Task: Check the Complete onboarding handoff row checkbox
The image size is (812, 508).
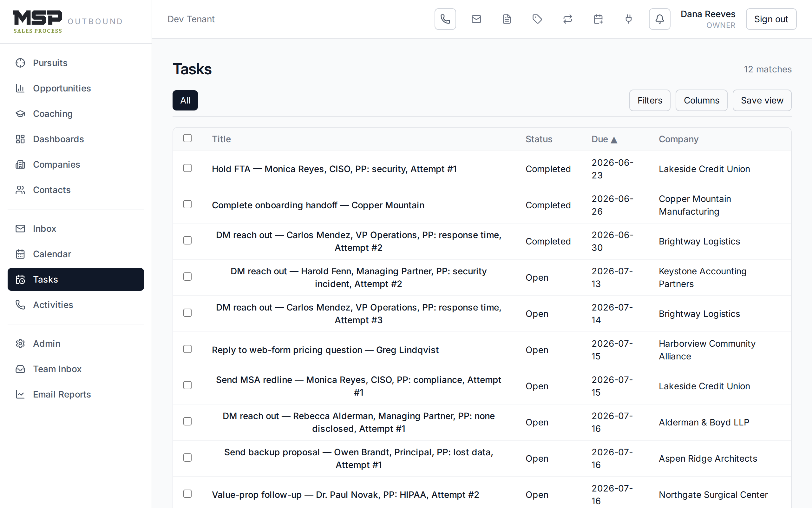Action: point(187,204)
